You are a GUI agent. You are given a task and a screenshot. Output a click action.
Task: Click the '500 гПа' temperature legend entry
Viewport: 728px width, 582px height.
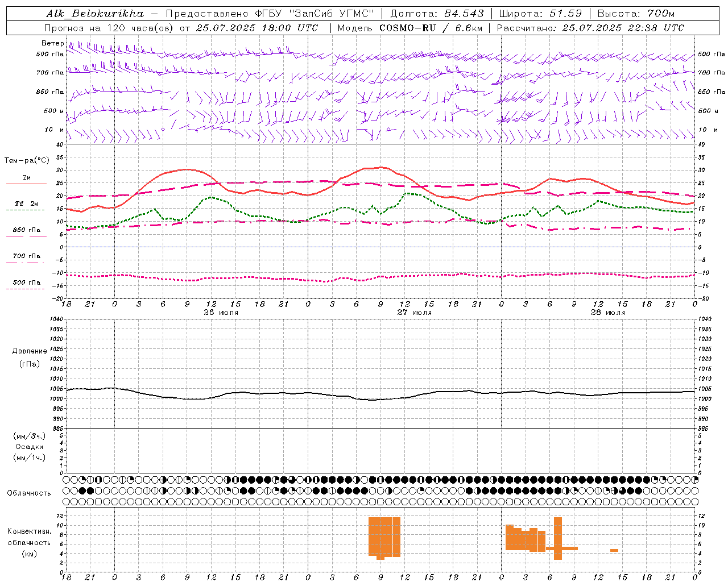pyautogui.click(x=26, y=282)
